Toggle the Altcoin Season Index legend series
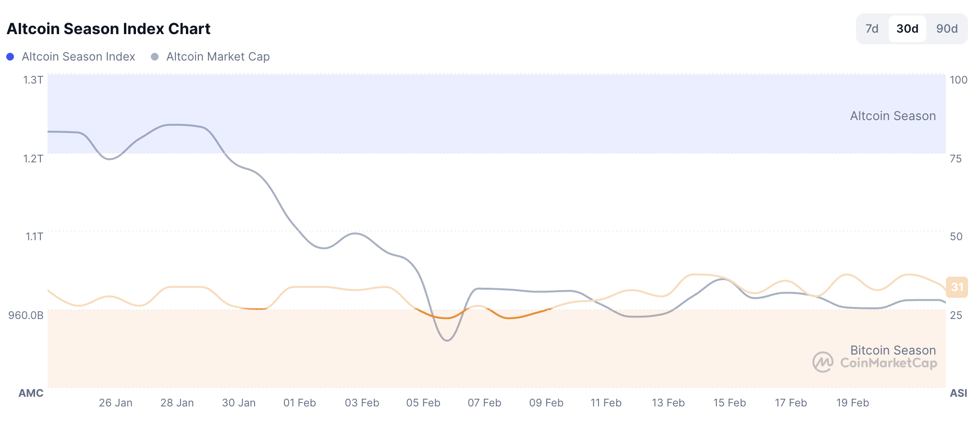The image size is (980, 429). click(78, 57)
